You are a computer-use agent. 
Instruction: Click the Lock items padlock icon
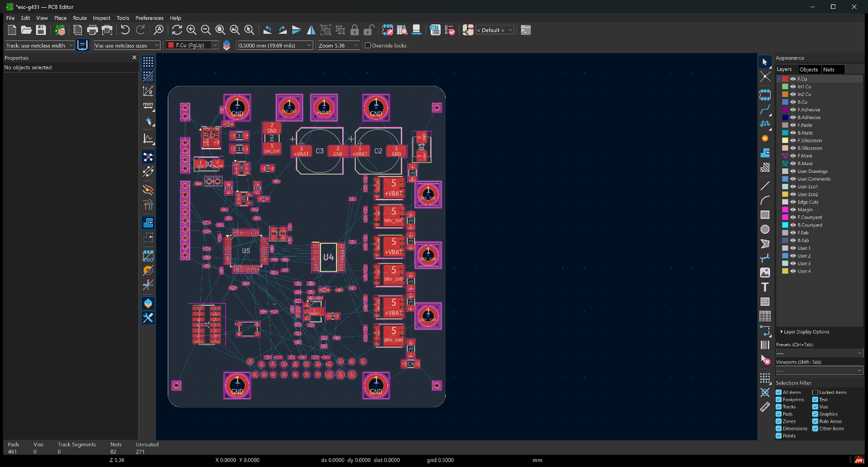tap(355, 30)
